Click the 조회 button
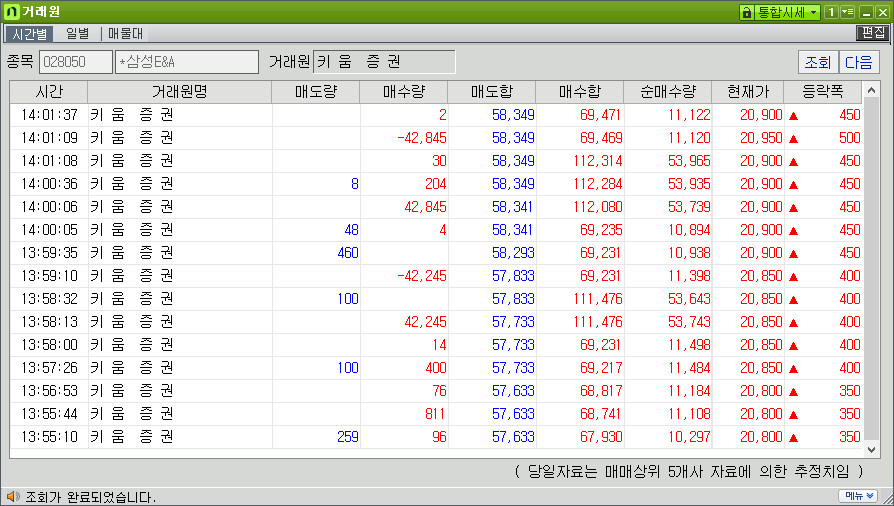Screen dimensions: 894x506 tap(818, 62)
